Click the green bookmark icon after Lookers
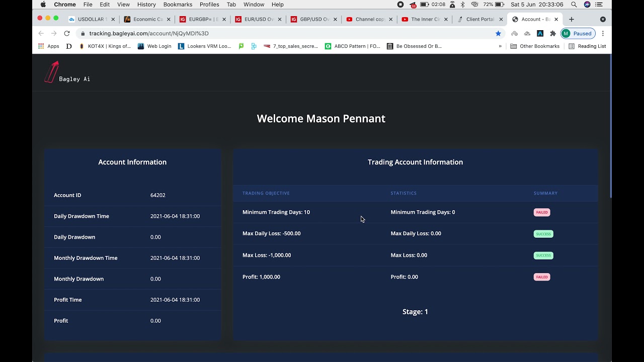 (x=241, y=46)
